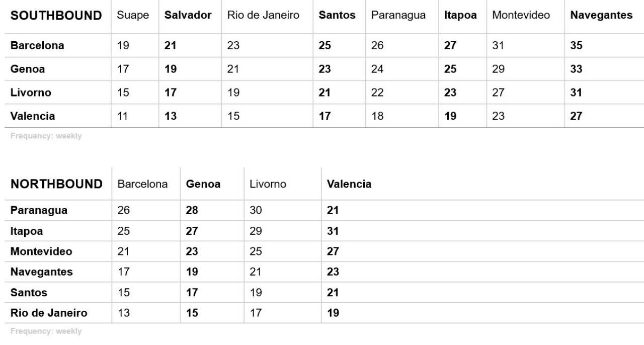This screenshot has height=345, width=644.
Task: Select Livorno to Montevideo cell showing 27
Action: pos(498,93)
